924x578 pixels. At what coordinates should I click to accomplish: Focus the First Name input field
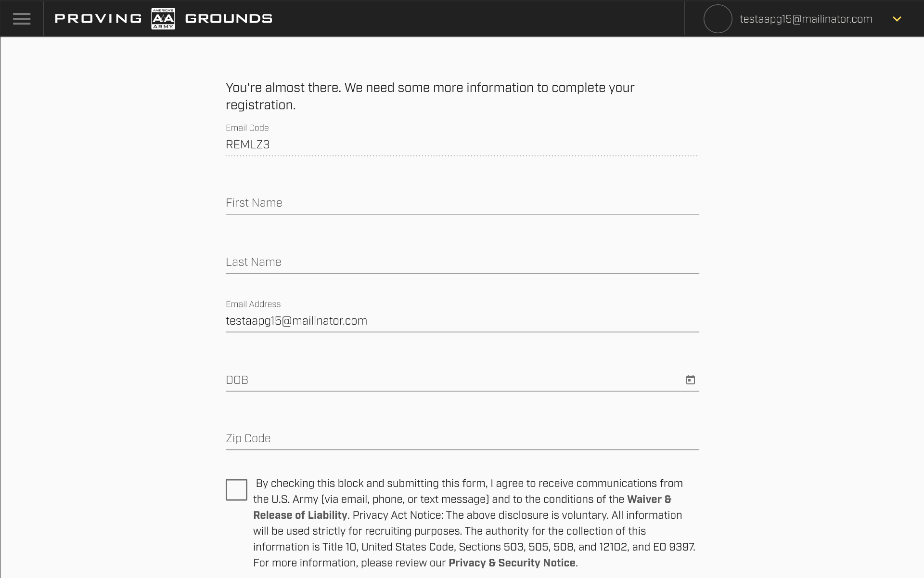pyautogui.click(x=462, y=203)
